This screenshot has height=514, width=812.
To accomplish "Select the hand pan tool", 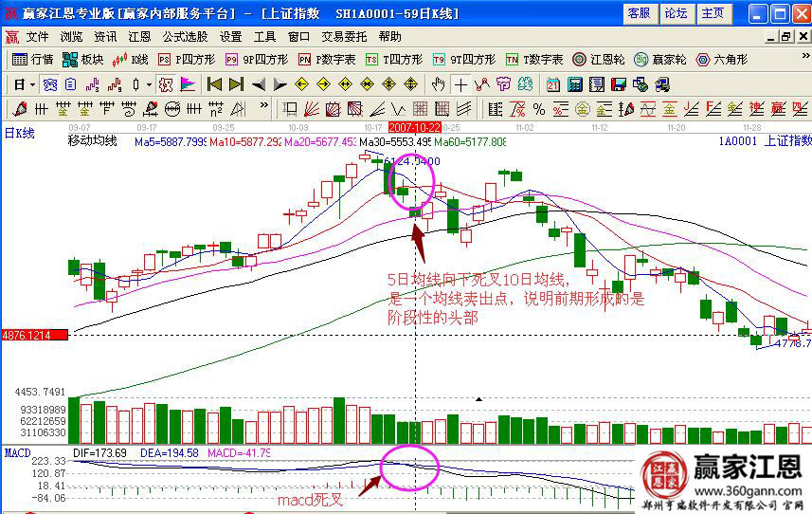I will pos(438,84).
